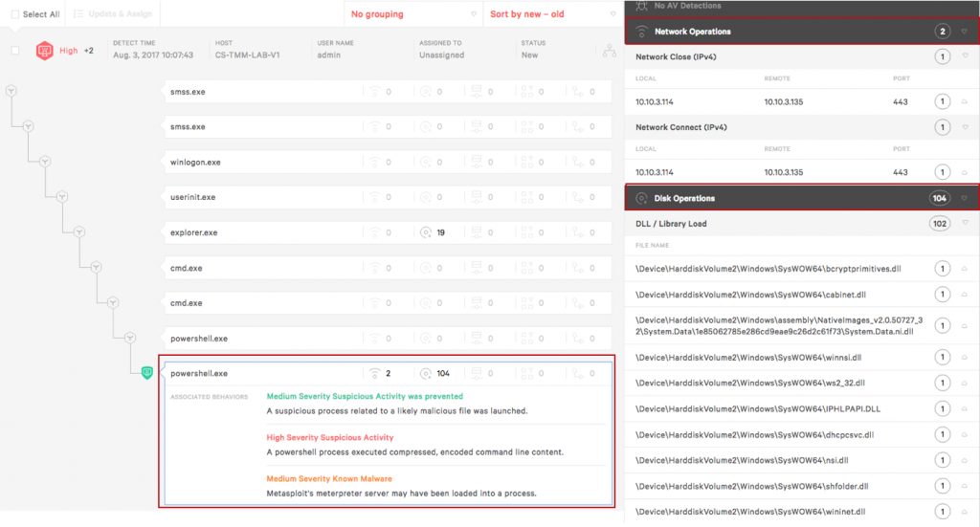
Task: Click the Network Operations section header
Action: coord(802,32)
